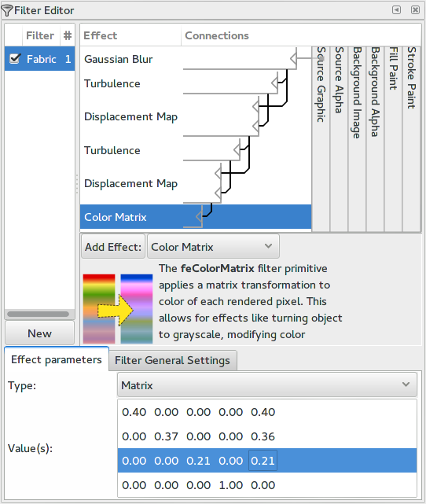The width and height of the screenshot is (426, 504).
Task: Click matrix value 0.36
Action: 263,436
